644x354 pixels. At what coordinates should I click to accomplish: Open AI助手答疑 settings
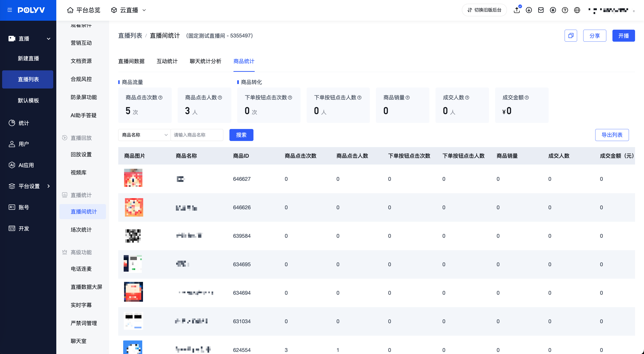click(x=83, y=115)
